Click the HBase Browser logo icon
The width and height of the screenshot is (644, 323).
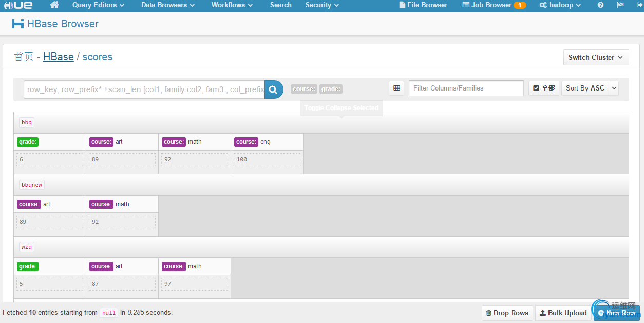(x=18, y=24)
